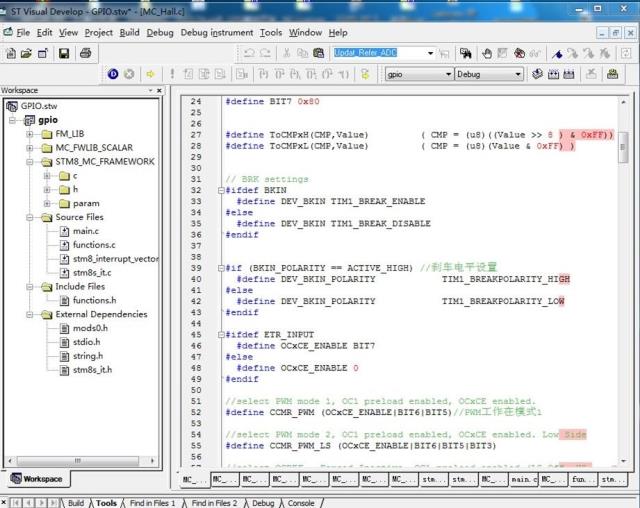Close the Workspace panel
The width and height of the screenshot is (640, 508).
[x=159, y=90]
